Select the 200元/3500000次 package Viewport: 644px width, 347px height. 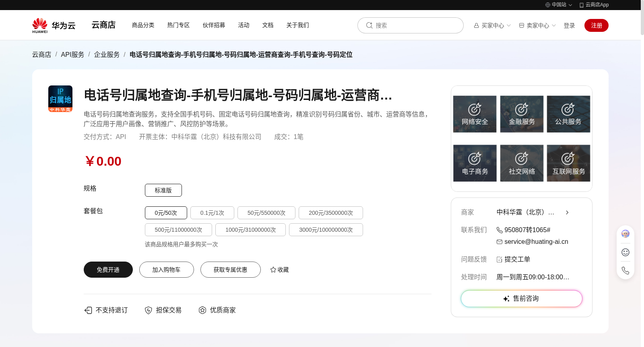pos(331,213)
